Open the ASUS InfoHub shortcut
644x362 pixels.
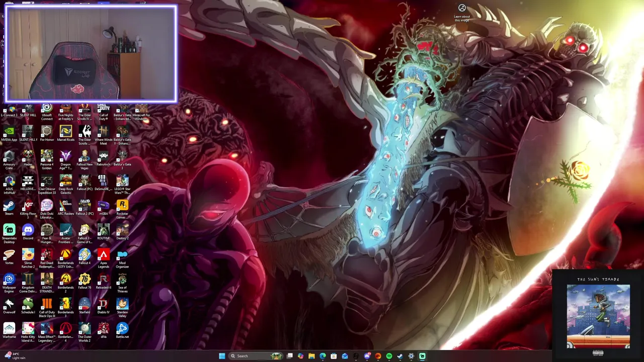pos(9,186)
